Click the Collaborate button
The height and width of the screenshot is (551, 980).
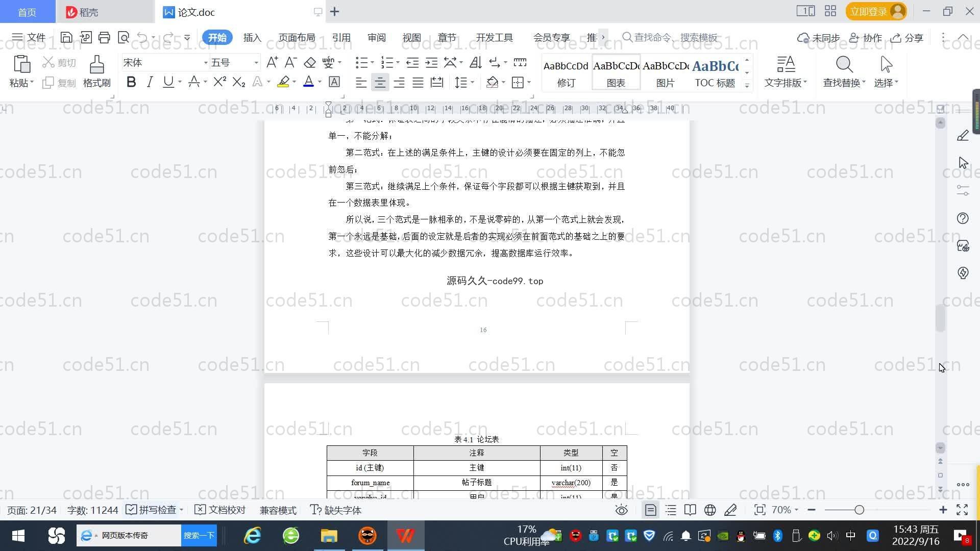(x=866, y=38)
